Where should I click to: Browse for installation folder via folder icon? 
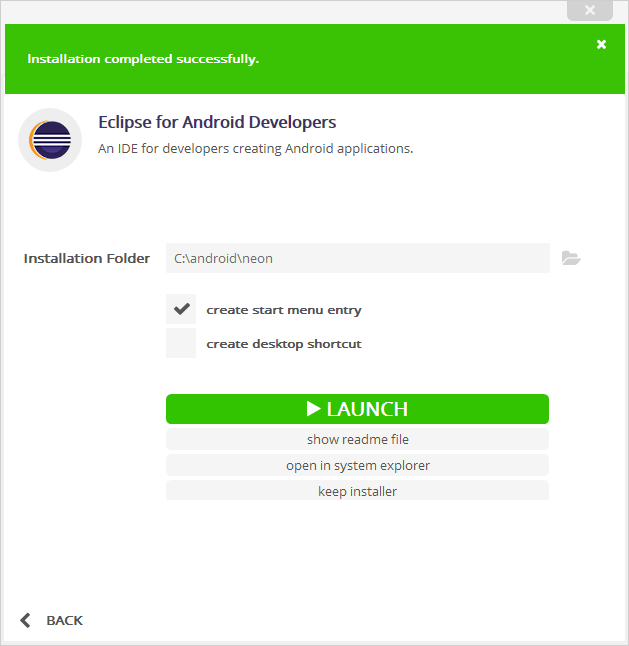click(571, 258)
